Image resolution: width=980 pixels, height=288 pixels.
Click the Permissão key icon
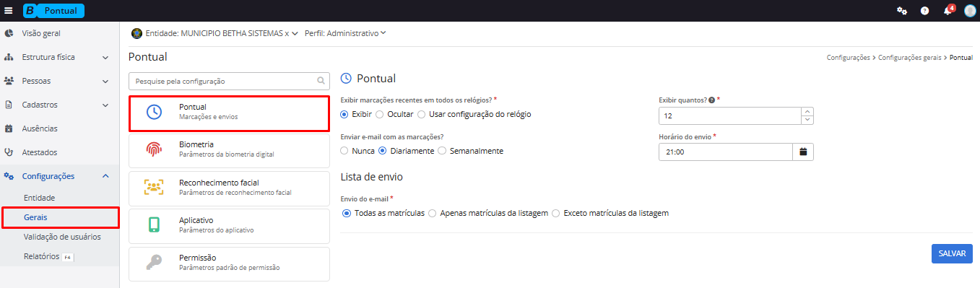point(153,263)
